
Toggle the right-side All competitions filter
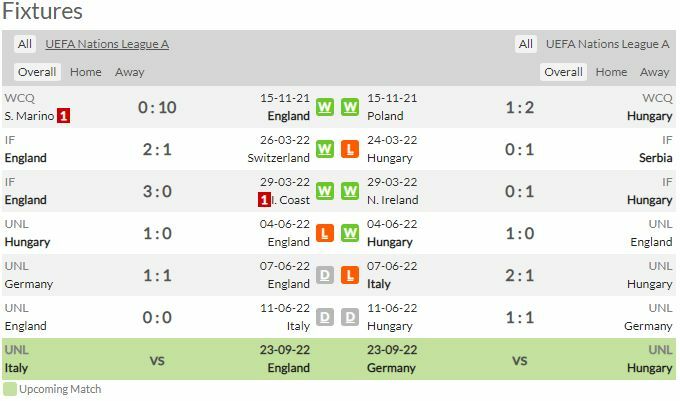pyautogui.click(x=525, y=44)
